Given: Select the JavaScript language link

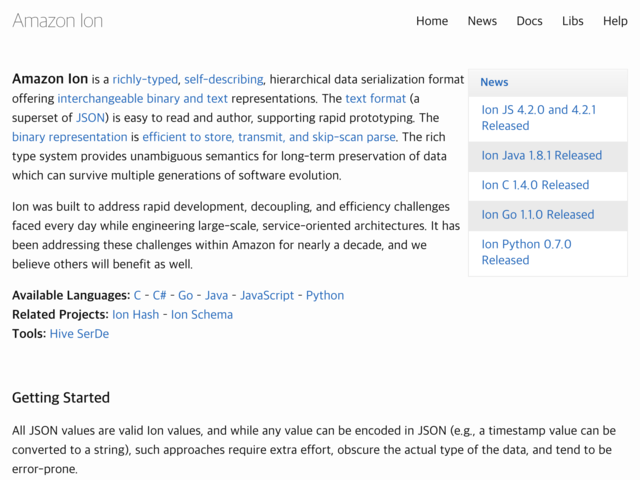Looking at the screenshot, I should [267, 295].
